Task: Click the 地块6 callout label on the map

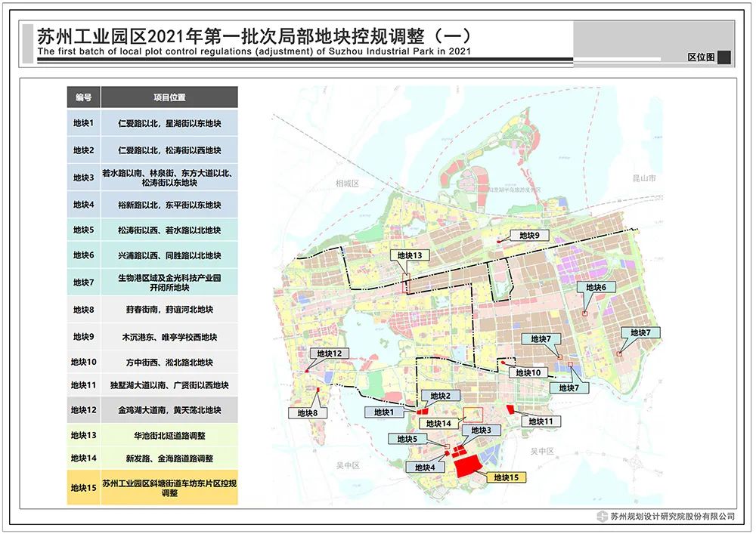Action: pyautogui.click(x=596, y=288)
